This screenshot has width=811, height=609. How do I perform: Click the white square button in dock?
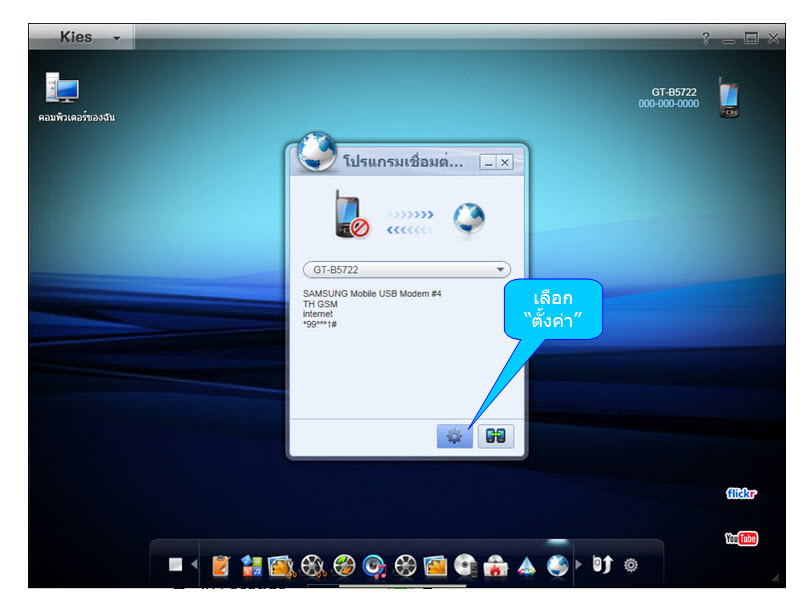click(x=175, y=565)
